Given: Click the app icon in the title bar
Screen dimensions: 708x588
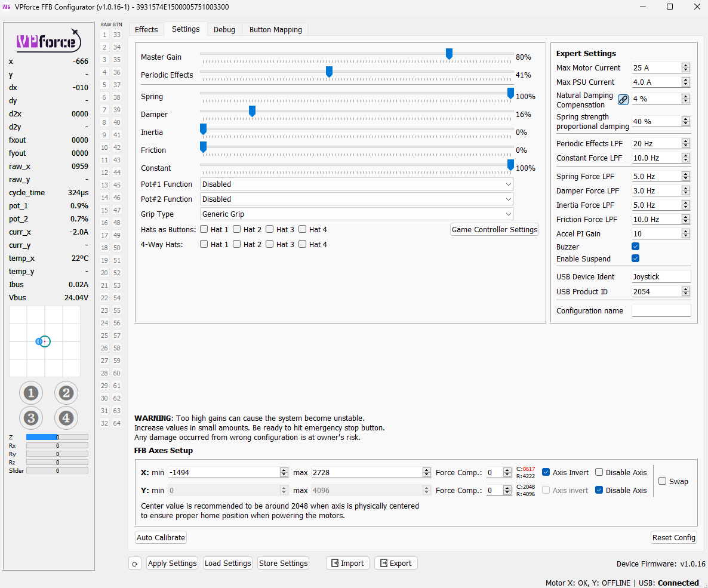Looking at the screenshot, I should coord(7,7).
